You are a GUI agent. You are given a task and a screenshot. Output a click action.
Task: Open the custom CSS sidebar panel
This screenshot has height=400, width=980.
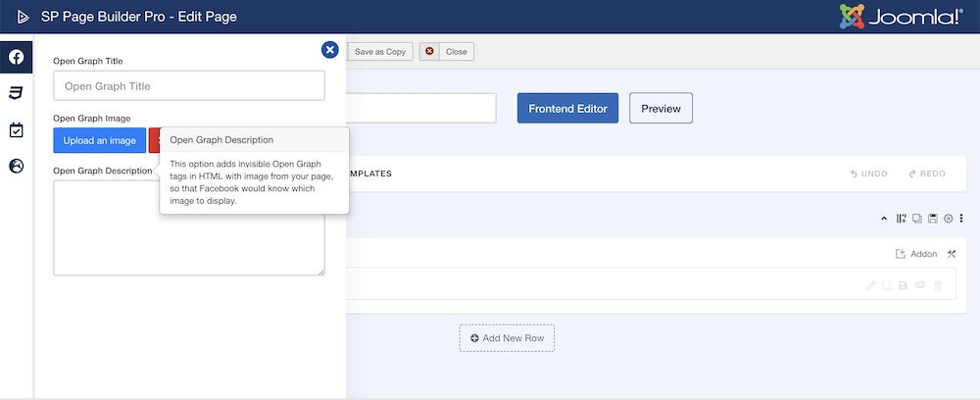(17, 93)
